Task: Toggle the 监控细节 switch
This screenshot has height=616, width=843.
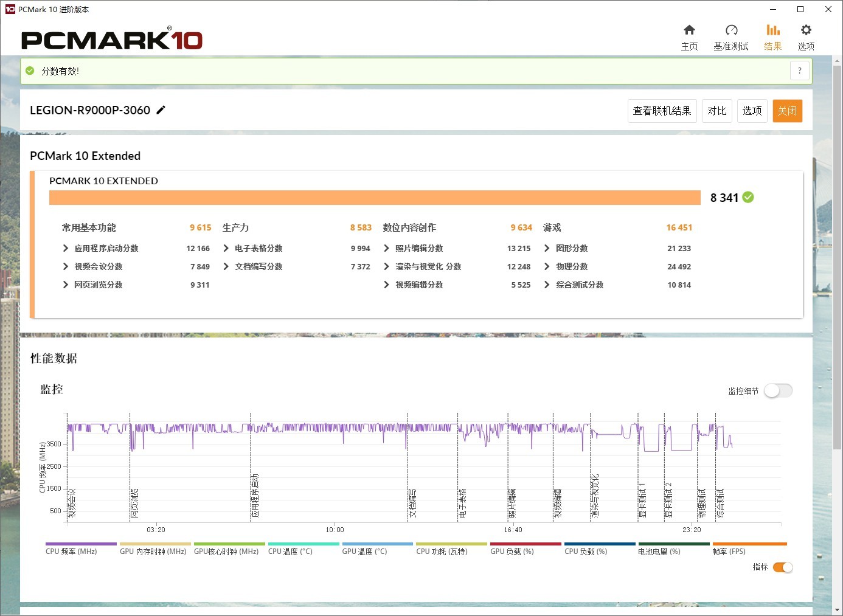Action: [x=778, y=391]
